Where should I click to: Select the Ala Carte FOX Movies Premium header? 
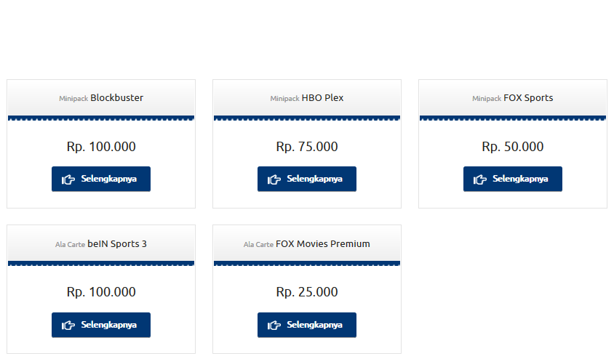tap(307, 244)
